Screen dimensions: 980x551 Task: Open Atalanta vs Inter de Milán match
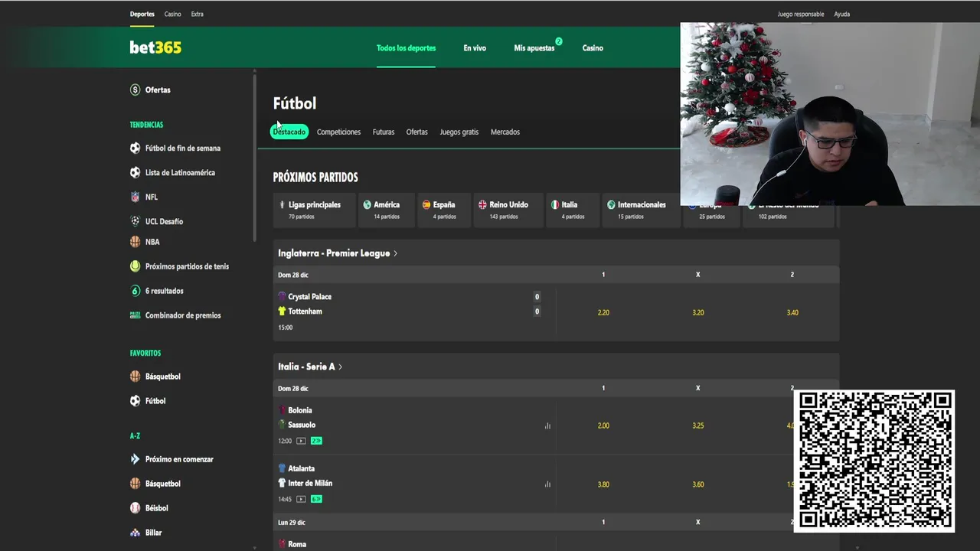click(414, 484)
